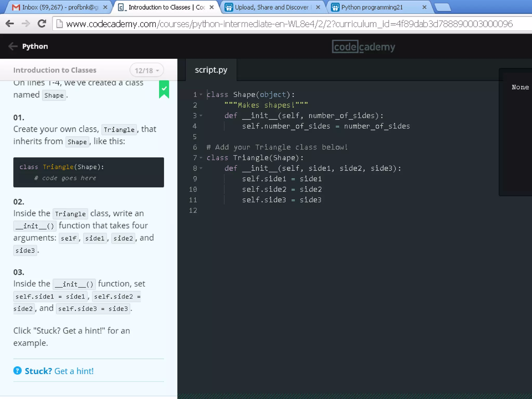
Task: Click the self.side1 = side1 instruction label
Action: [x=50, y=296]
